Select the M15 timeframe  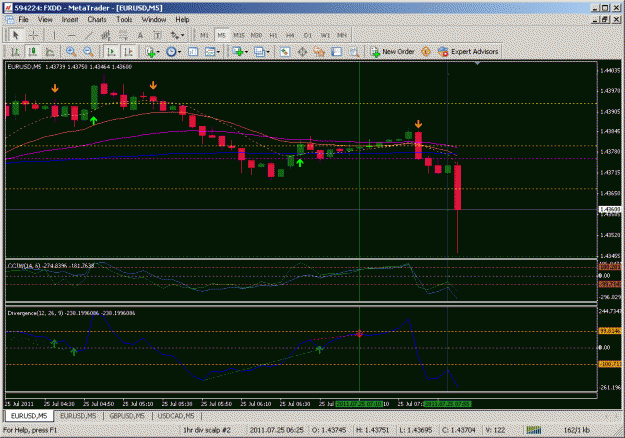(x=239, y=35)
